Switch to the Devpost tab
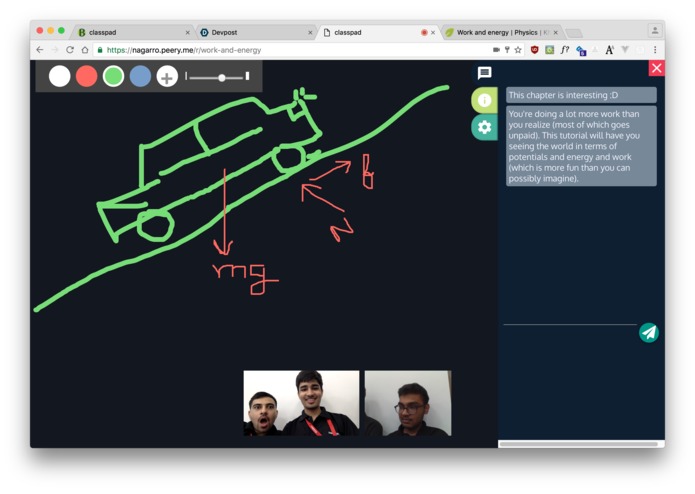The height and width of the screenshot is (494, 695). click(x=255, y=32)
